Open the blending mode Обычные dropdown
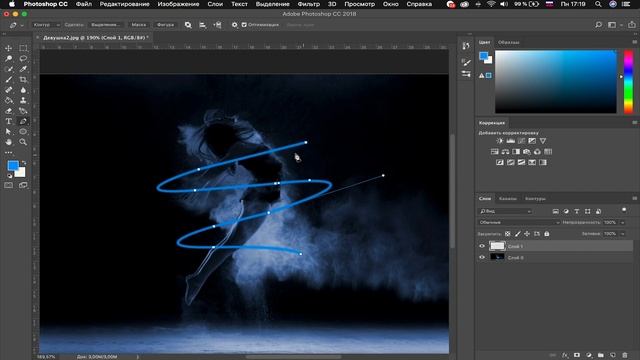This screenshot has height=360, width=640. pos(519,222)
